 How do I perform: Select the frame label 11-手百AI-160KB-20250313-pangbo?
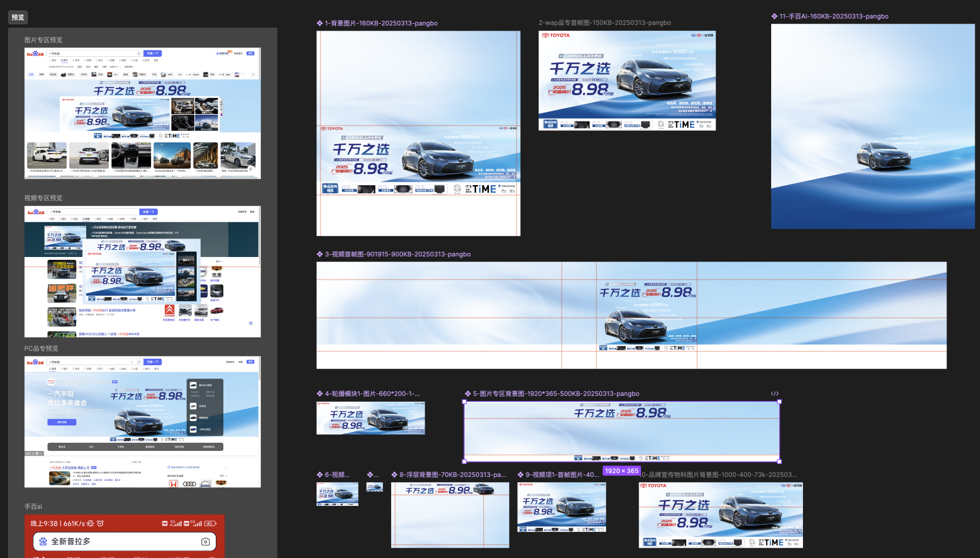point(834,16)
